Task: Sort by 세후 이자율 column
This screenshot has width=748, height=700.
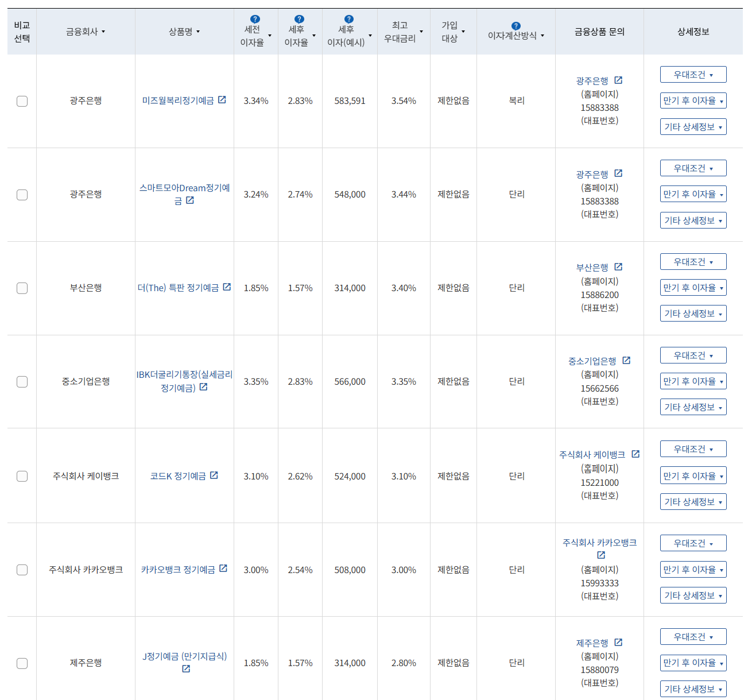Action: tap(300, 36)
